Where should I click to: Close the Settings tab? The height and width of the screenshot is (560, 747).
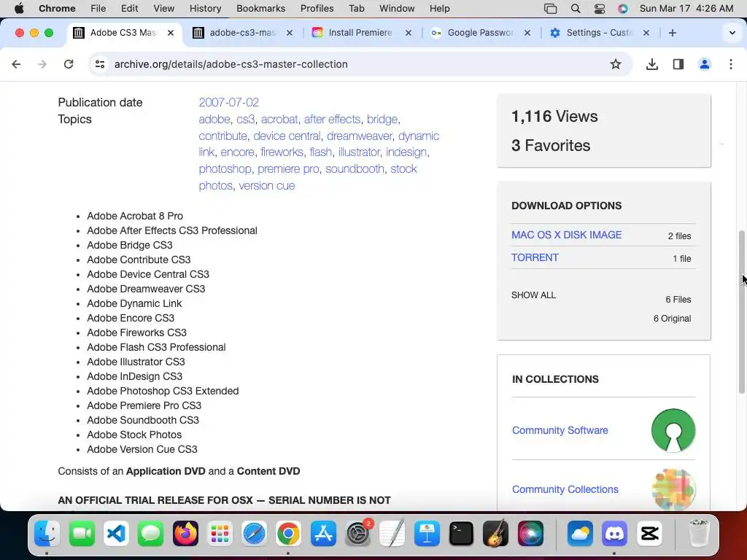point(646,33)
